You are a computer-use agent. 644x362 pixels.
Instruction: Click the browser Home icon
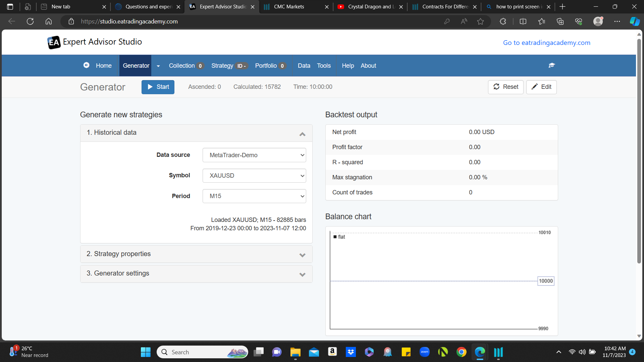coord(49,21)
